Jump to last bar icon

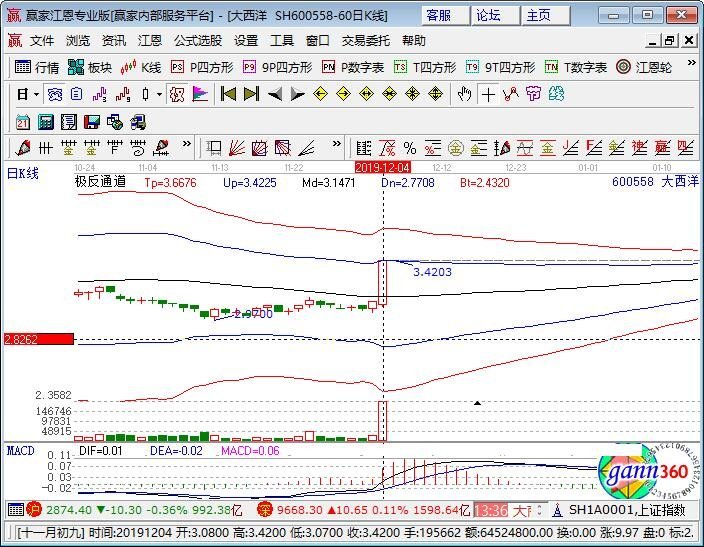(251, 94)
